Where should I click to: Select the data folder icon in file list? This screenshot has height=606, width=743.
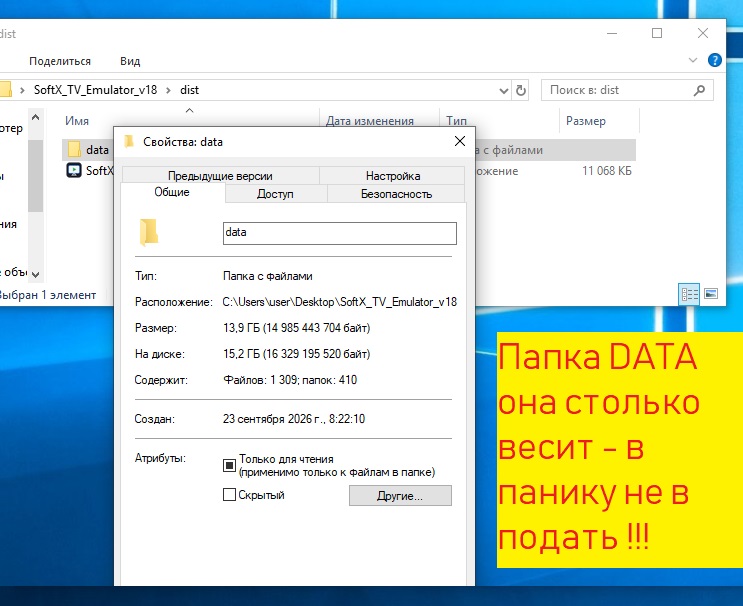pyautogui.click(x=74, y=150)
